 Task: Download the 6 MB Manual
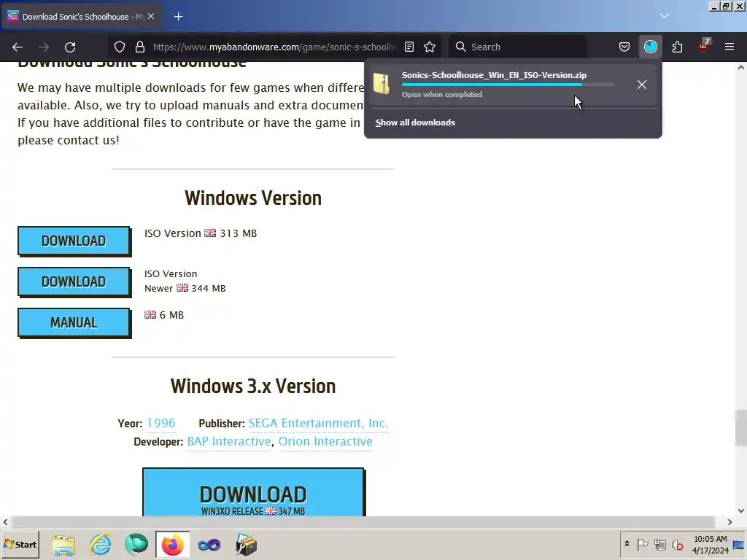(74, 323)
